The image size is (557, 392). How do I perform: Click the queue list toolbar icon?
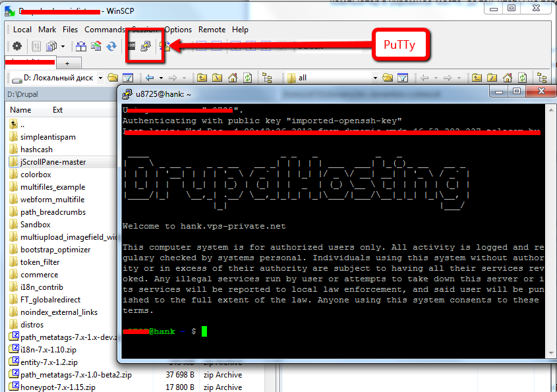[x=36, y=46]
